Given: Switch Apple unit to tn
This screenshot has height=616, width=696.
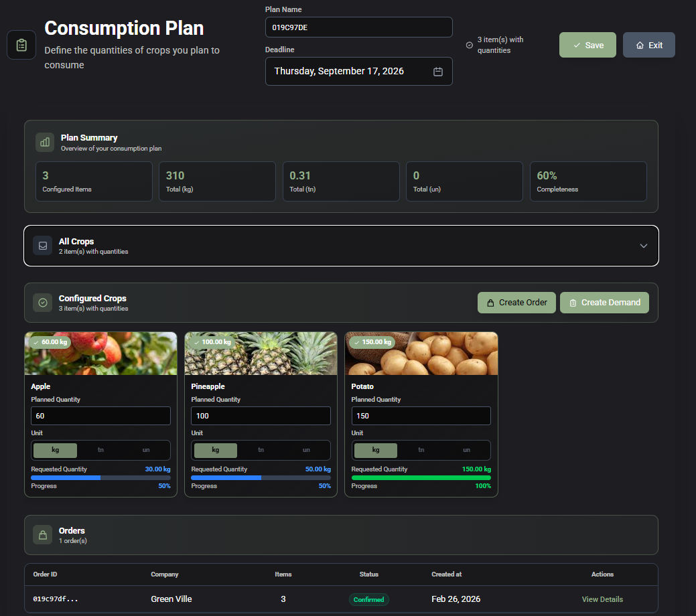Looking at the screenshot, I should 100,450.
